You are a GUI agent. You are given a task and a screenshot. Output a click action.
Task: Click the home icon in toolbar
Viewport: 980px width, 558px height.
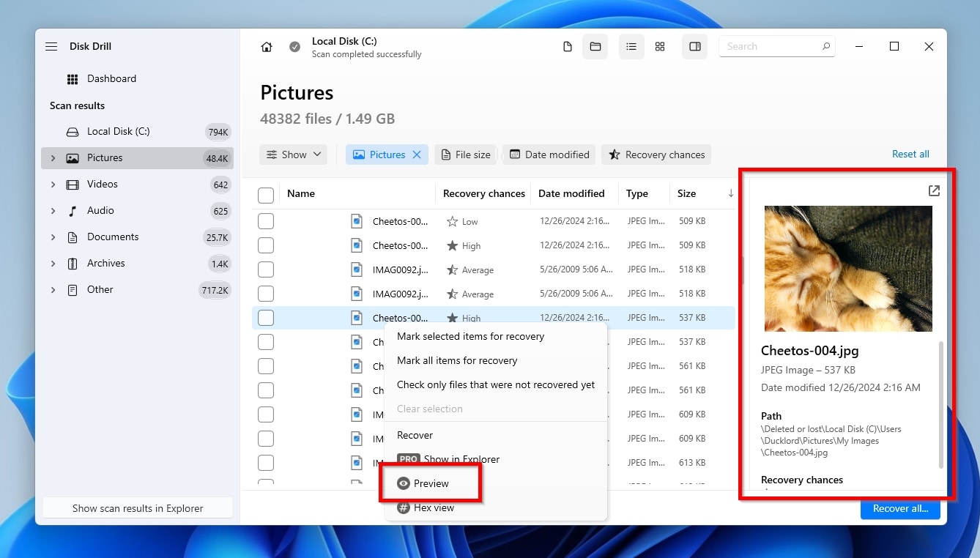267,47
